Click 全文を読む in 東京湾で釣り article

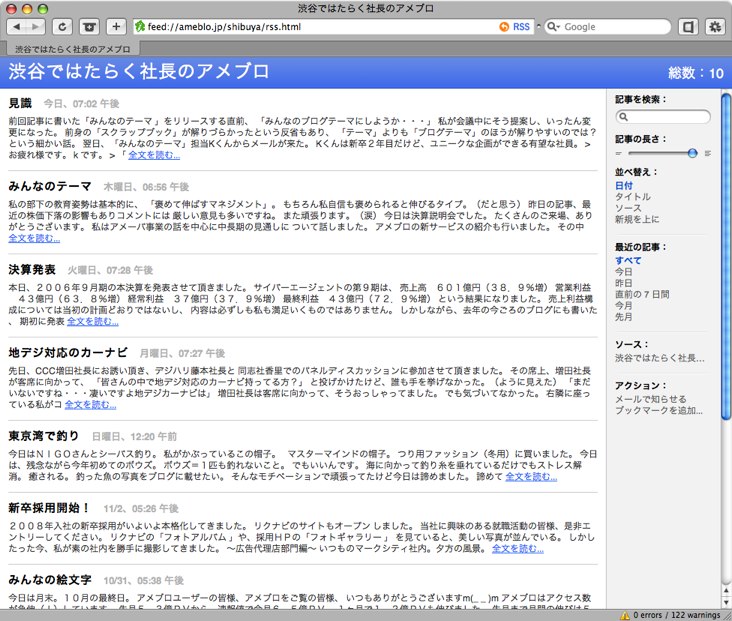click(x=531, y=476)
